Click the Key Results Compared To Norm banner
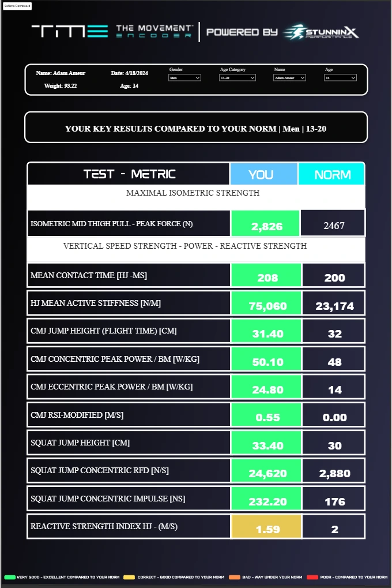The width and height of the screenshot is (392, 588). coord(196,128)
